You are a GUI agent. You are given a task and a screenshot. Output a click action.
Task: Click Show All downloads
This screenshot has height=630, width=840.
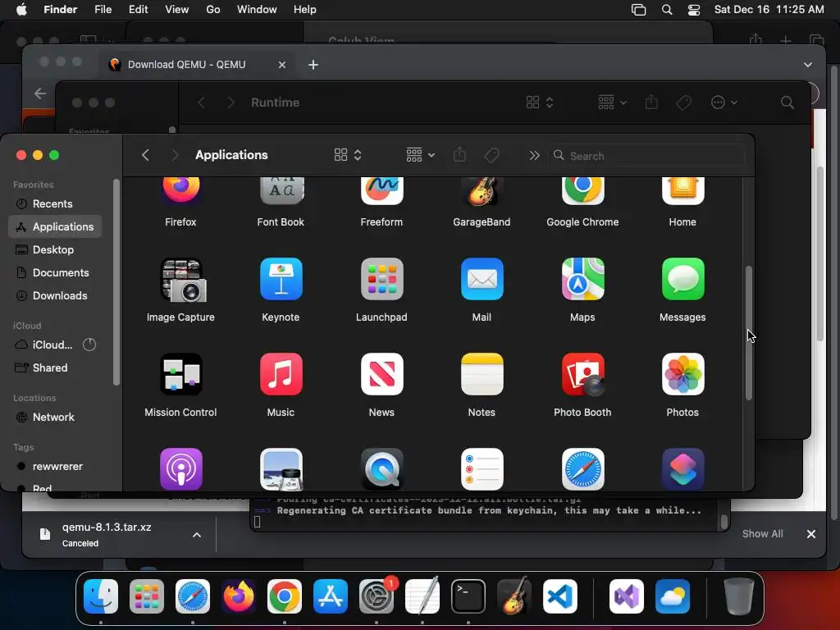tap(762, 534)
